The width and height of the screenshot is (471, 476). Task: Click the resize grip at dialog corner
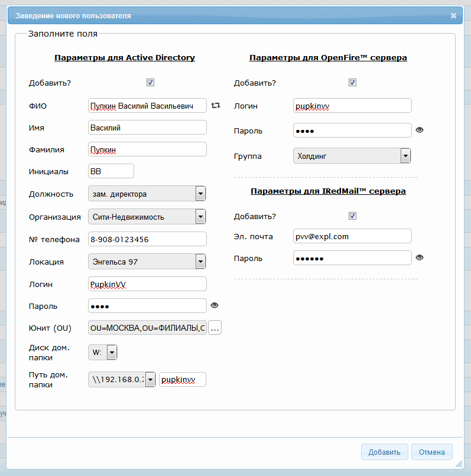click(459, 464)
